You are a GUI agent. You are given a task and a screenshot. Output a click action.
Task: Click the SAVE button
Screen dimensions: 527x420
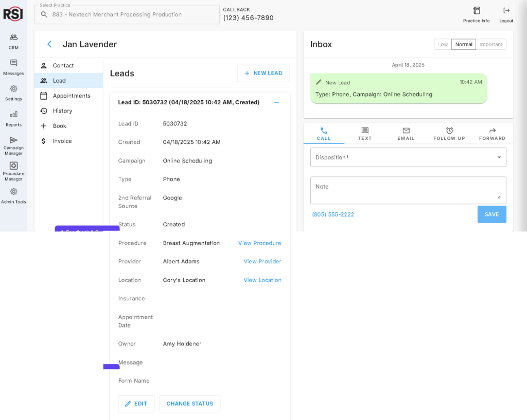491,214
